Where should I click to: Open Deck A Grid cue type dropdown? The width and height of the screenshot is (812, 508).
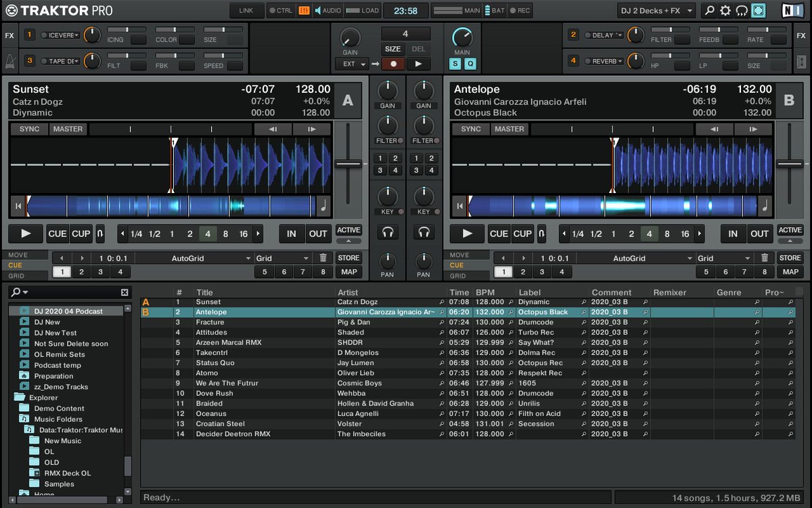pos(284,258)
